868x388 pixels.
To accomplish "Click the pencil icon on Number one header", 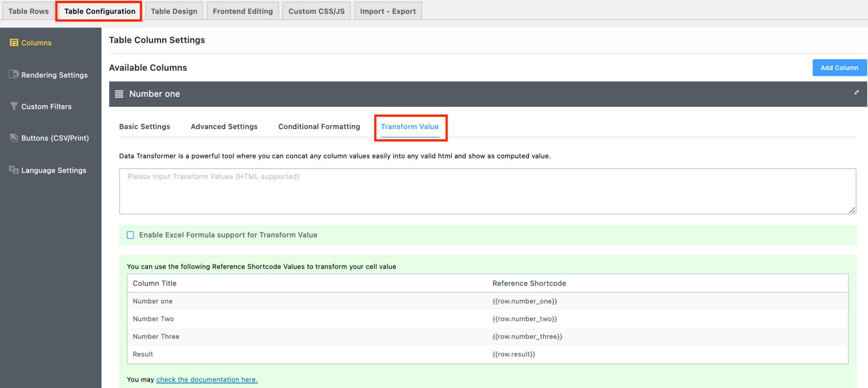I will 857,92.
